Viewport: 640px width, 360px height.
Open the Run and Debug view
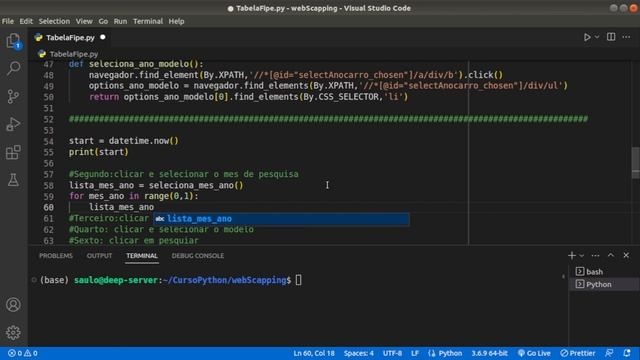click(x=13, y=124)
